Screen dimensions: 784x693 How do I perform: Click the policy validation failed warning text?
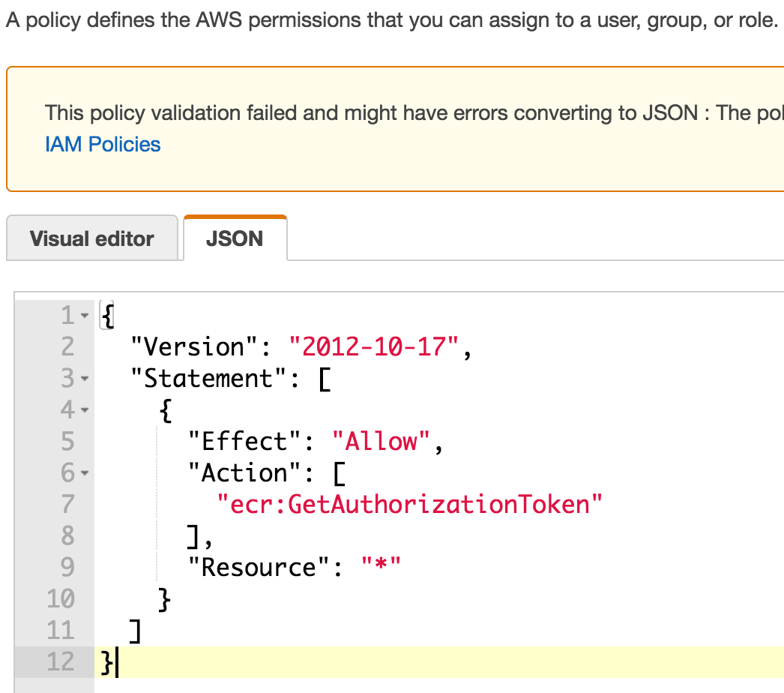pyautogui.click(x=414, y=112)
